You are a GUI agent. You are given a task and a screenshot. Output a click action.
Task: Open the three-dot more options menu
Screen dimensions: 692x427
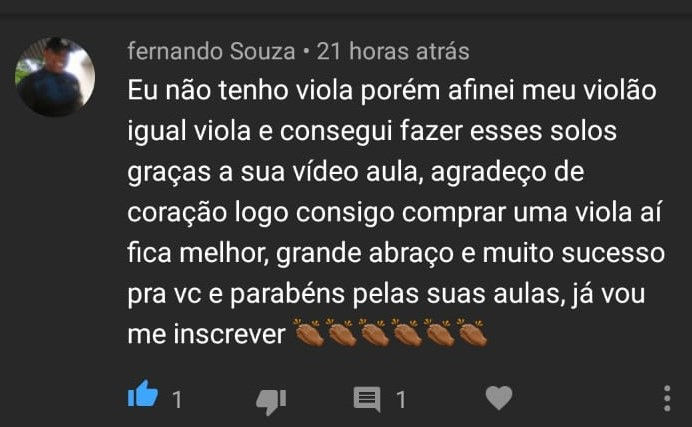(x=667, y=398)
